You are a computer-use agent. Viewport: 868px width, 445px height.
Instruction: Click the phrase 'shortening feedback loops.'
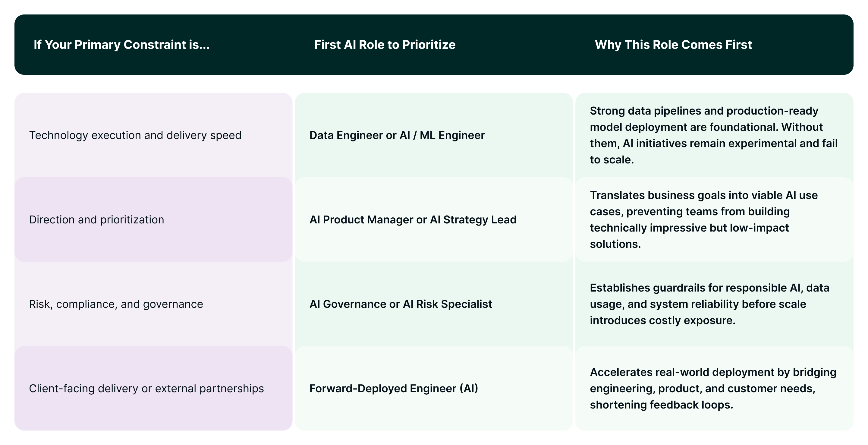click(x=662, y=405)
